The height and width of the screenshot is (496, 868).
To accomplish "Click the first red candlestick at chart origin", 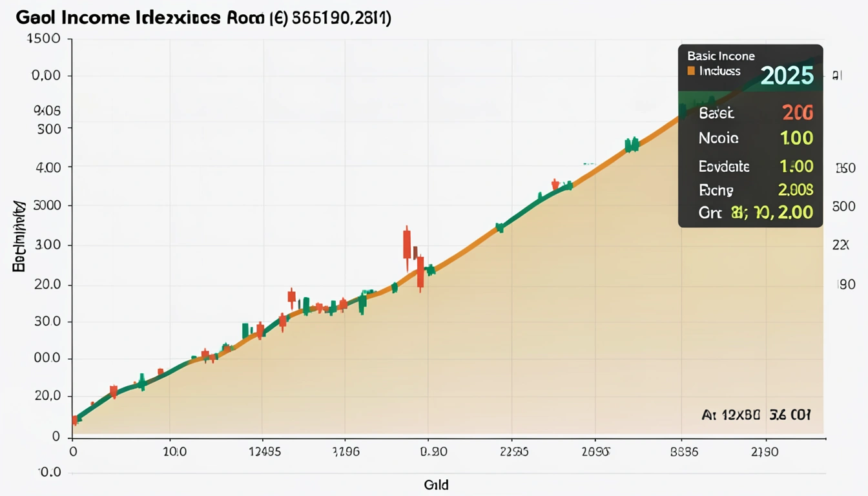I will click(x=74, y=420).
